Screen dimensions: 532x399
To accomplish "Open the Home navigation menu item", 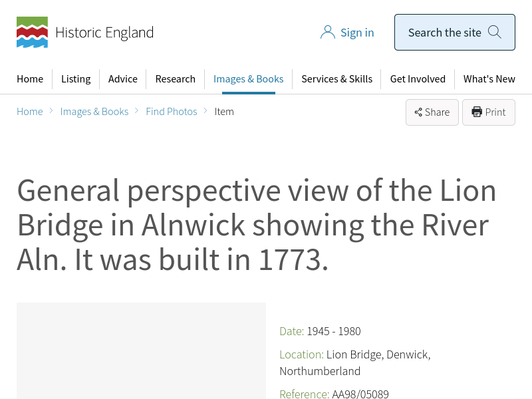I will [x=30, y=78].
